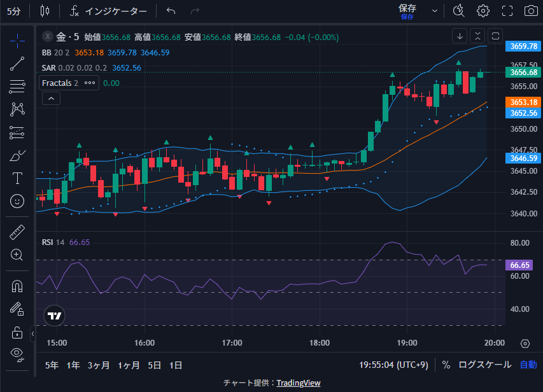Choose the brush drawing tool
Viewport: 543px width, 392px height.
point(17,155)
